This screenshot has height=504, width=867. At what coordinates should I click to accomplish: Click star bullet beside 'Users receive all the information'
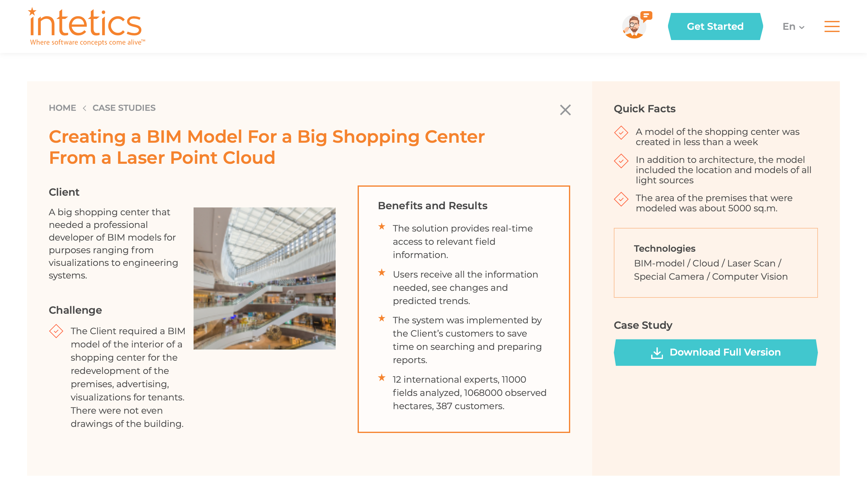381,272
